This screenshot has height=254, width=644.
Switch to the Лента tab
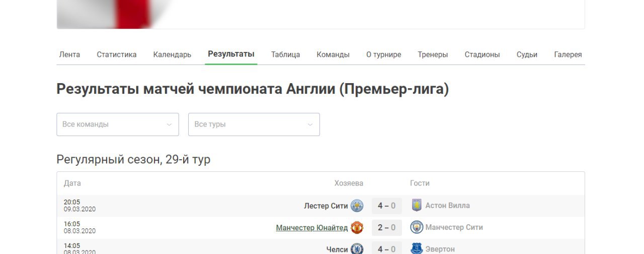pyautogui.click(x=69, y=54)
